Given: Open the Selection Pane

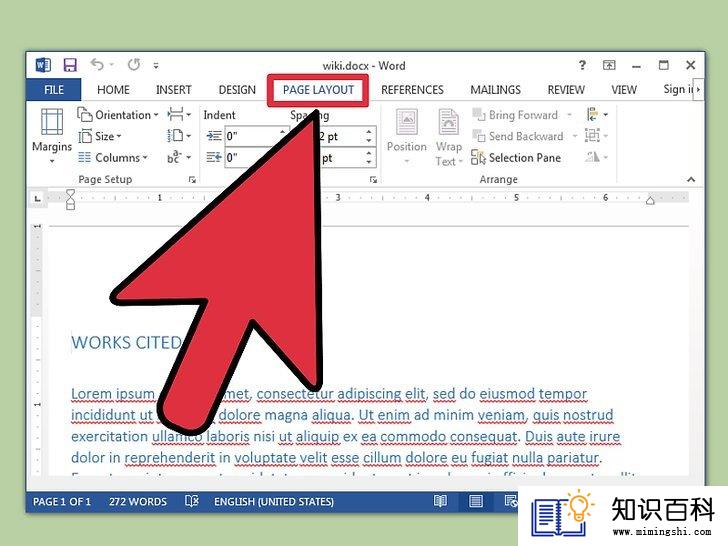Looking at the screenshot, I should [516, 157].
